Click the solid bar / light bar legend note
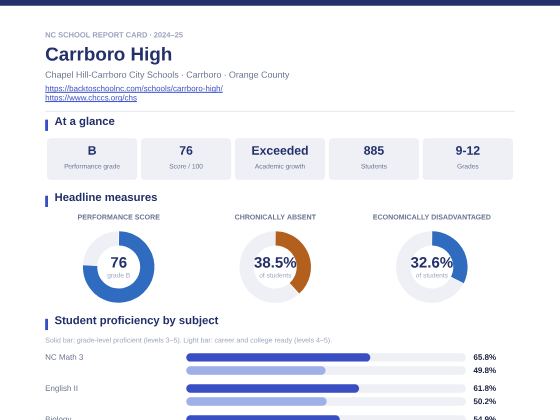This screenshot has height=420, width=560. point(188,340)
